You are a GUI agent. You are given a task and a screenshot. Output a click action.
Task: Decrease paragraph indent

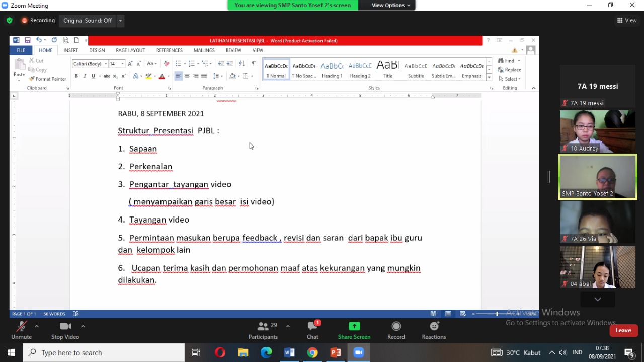tap(221, 64)
